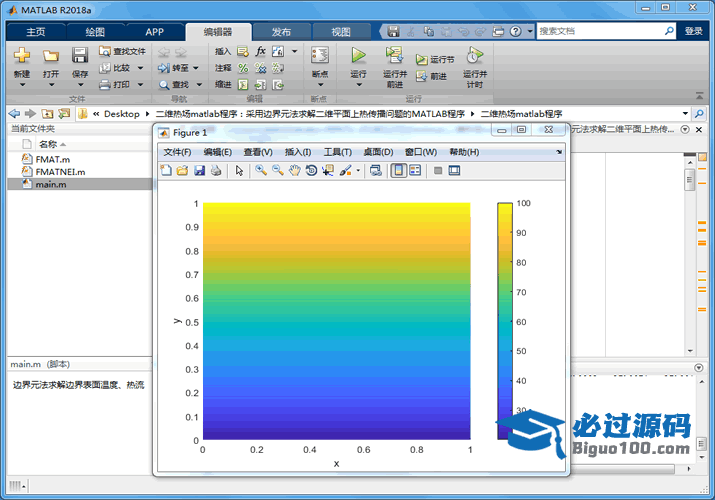Click the Link Plot icon in Figure toolbar
This screenshot has width=715, height=500.
click(x=376, y=170)
